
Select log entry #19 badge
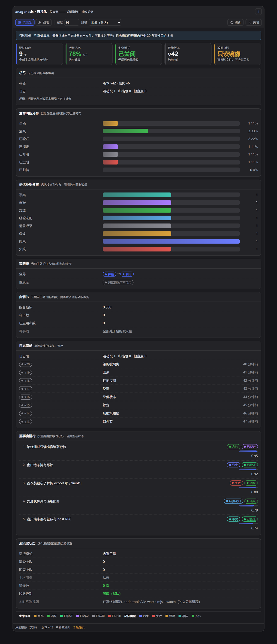[26, 373]
